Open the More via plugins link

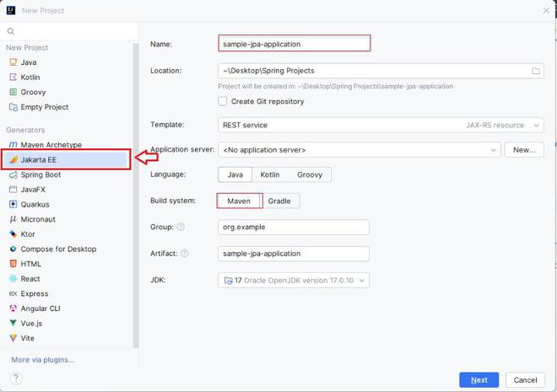(42, 360)
